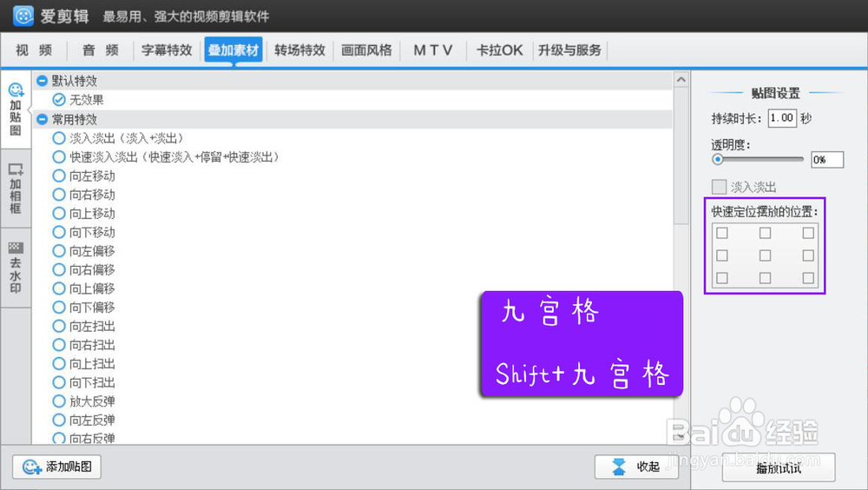Position sticker at top-center grid box
Viewport: 868px width, 490px height.
[765, 233]
